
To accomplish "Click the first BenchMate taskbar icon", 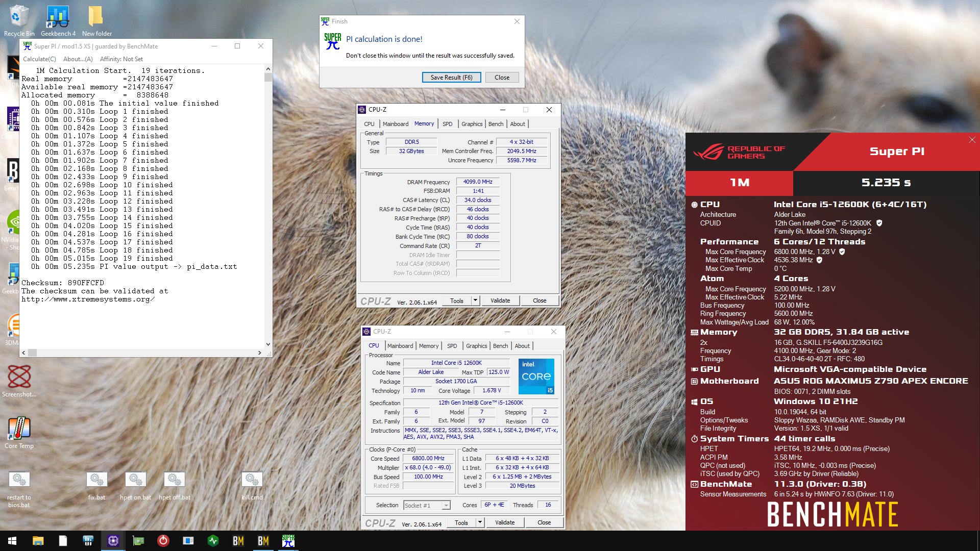I will (238, 541).
